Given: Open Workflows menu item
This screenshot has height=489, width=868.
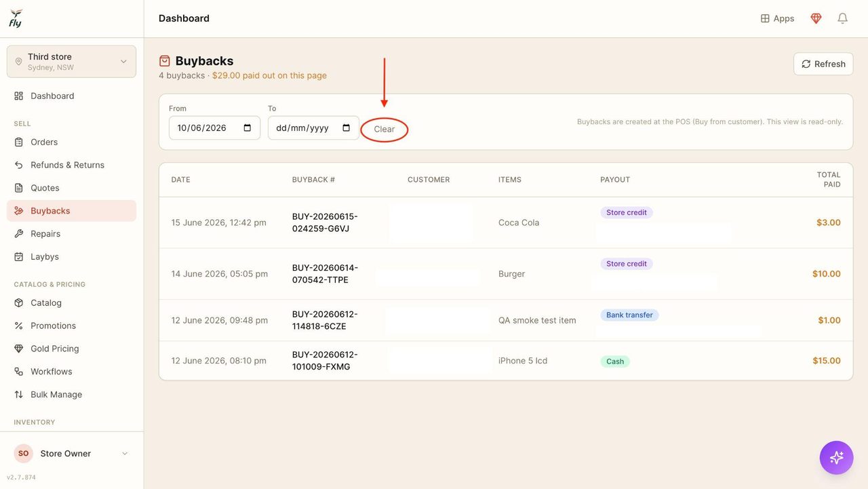Looking at the screenshot, I should pyautogui.click(x=71, y=372).
